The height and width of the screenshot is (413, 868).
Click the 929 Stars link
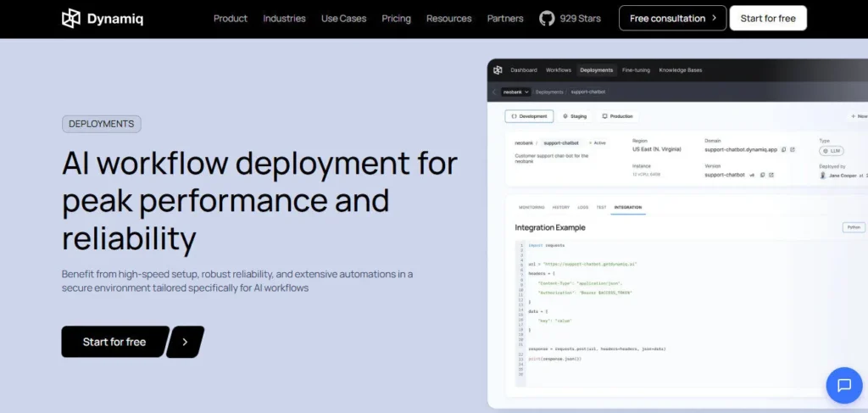pos(580,19)
